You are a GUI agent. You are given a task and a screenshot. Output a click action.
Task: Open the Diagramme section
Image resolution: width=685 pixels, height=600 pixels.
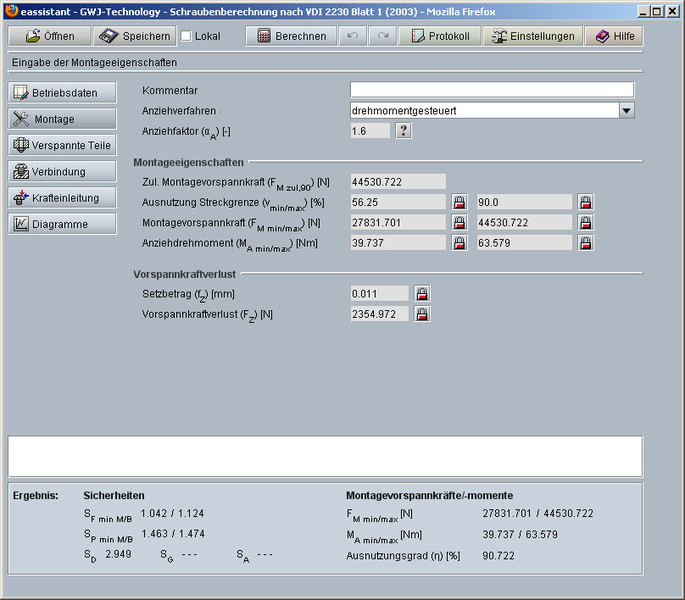tap(62, 224)
